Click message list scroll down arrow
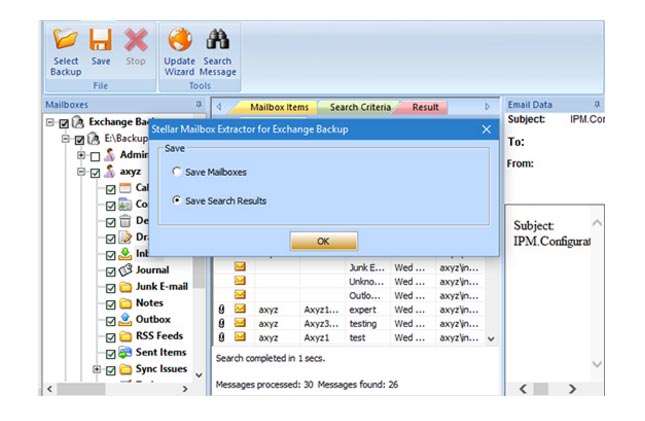The width and height of the screenshot is (645, 421). coord(491,339)
